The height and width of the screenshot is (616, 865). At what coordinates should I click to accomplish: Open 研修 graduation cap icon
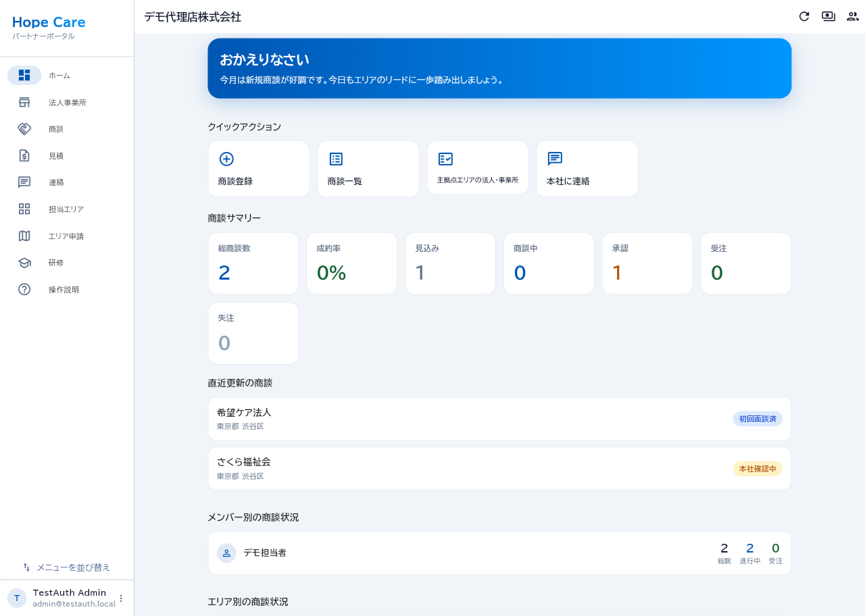24,263
